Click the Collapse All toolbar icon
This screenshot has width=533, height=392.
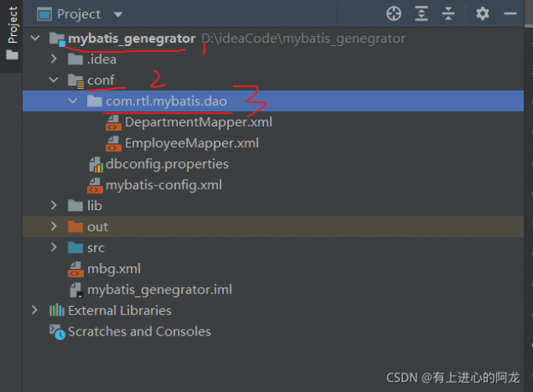pyautogui.click(x=448, y=14)
